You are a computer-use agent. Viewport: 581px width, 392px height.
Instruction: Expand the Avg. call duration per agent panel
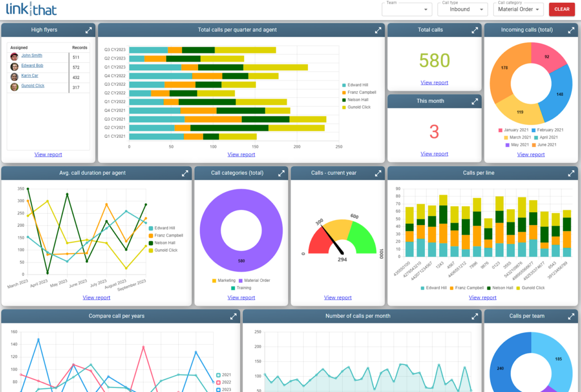185,174
